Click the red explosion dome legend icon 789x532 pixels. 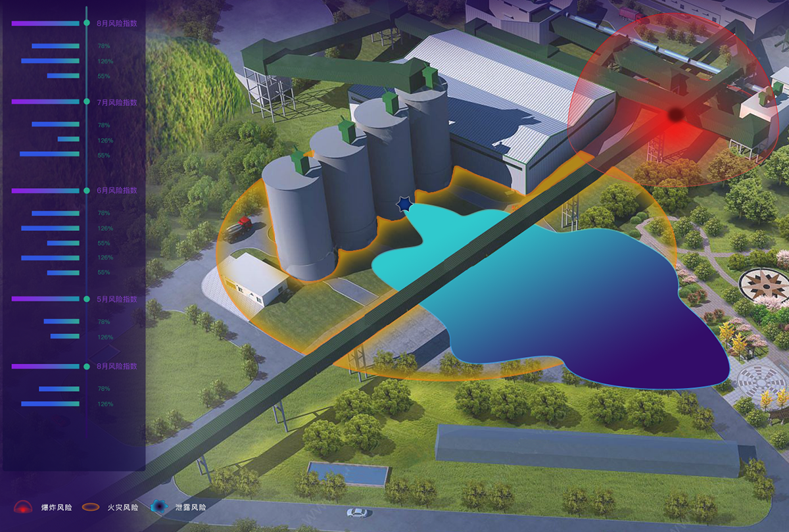[23, 508]
